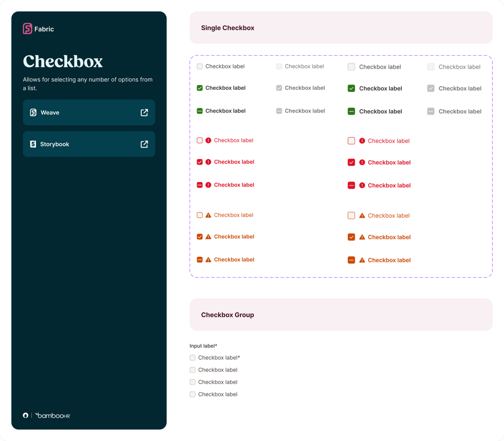Click the Weave 'S' icon on the sidebar button
This screenshot has height=441, width=504.
click(x=33, y=112)
